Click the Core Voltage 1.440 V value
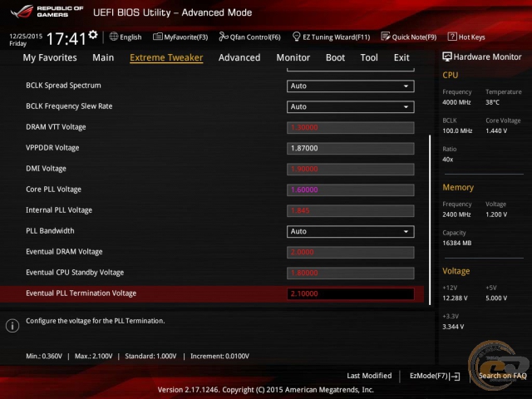This screenshot has height=399, width=532. click(x=496, y=131)
